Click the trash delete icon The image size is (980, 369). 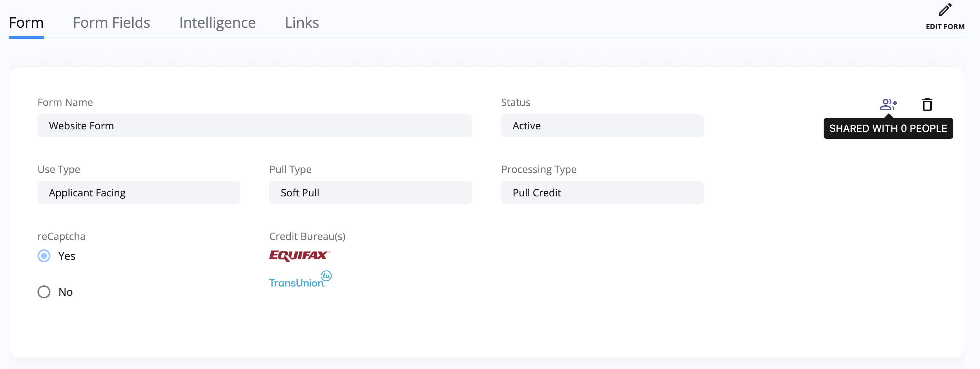pyautogui.click(x=927, y=104)
